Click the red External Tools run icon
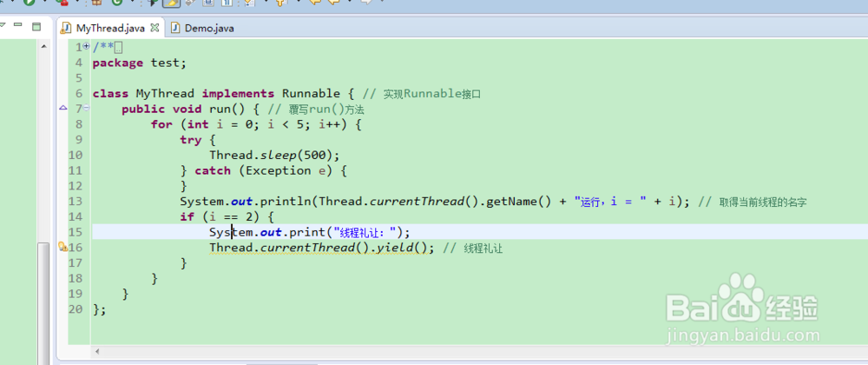Viewport: 868px width, 365px height. (x=63, y=3)
